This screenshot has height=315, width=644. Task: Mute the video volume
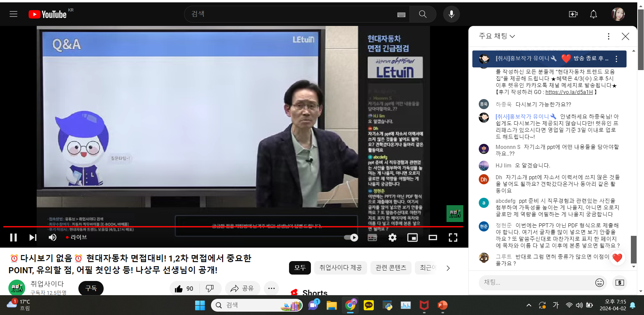coord(52,238)
